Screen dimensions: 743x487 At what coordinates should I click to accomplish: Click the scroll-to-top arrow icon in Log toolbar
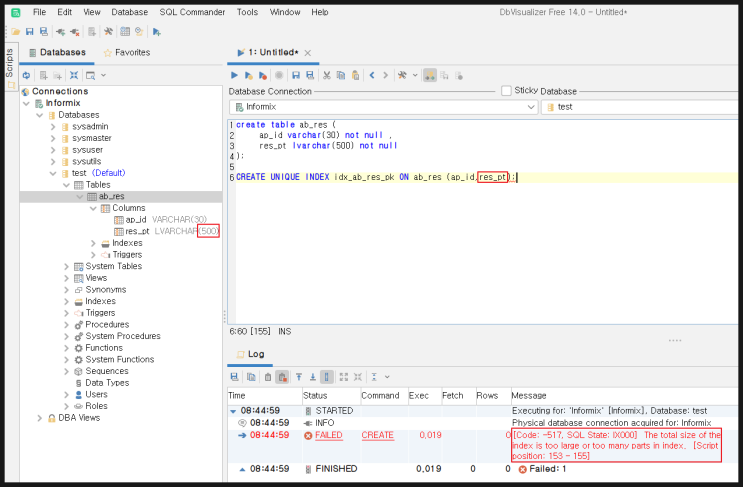[x=299, y=377]
